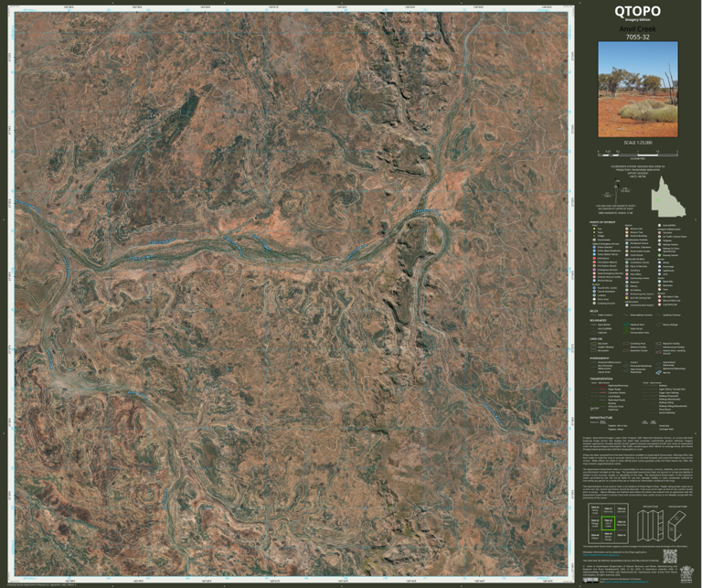Open the QTopo application web link
The image size is (702, 588).
(601, 555)
